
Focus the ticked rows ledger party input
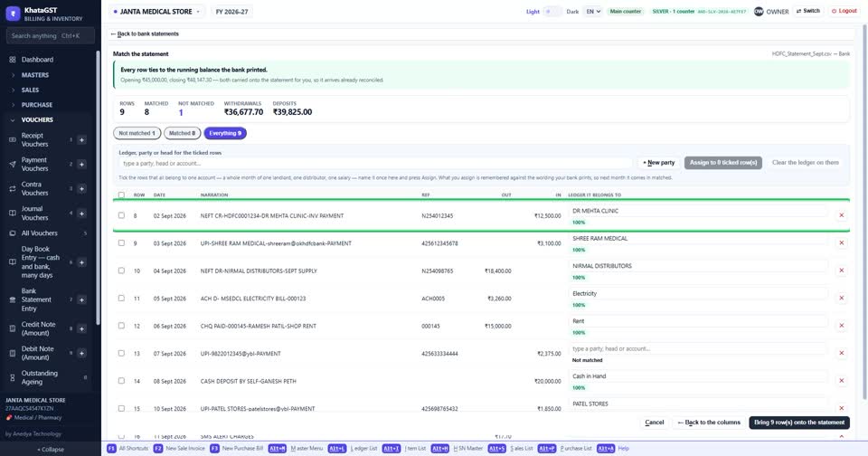click(375, 164)
